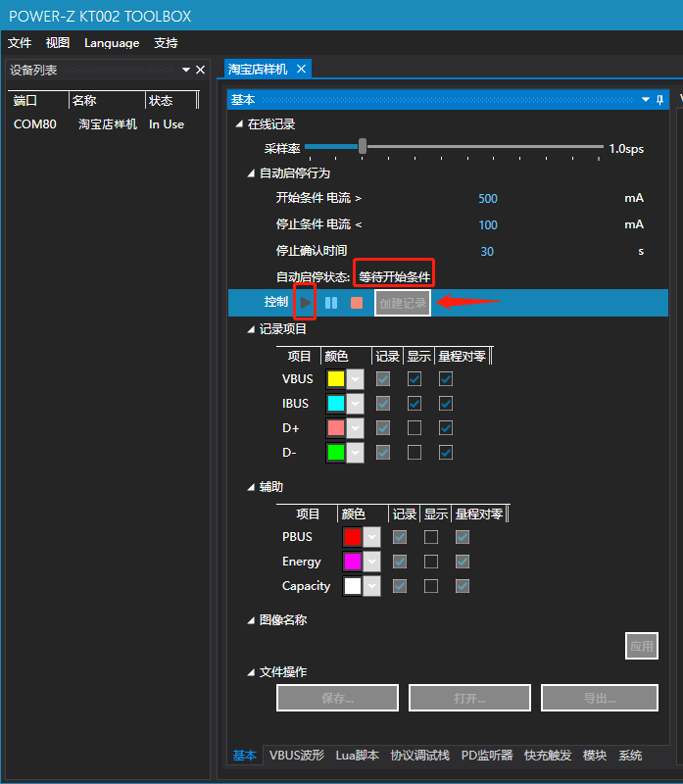
Task: Pause recording with the pause icon
Action: pyautogui.click(x=331, y=303)
